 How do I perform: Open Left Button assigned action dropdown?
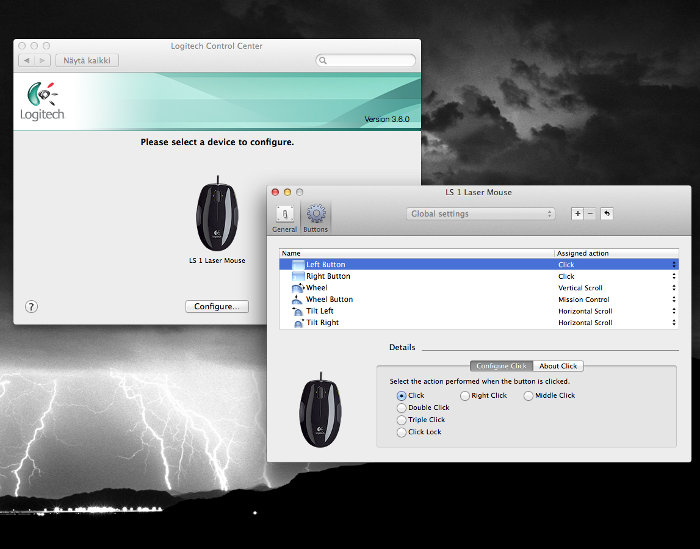(674, 265)
